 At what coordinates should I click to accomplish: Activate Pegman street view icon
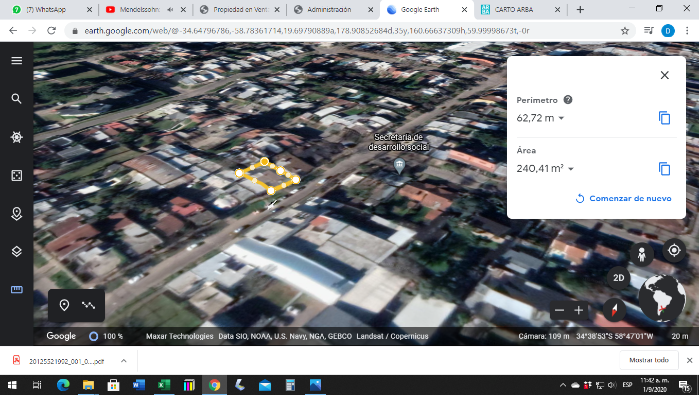click(x=641, y=255)
